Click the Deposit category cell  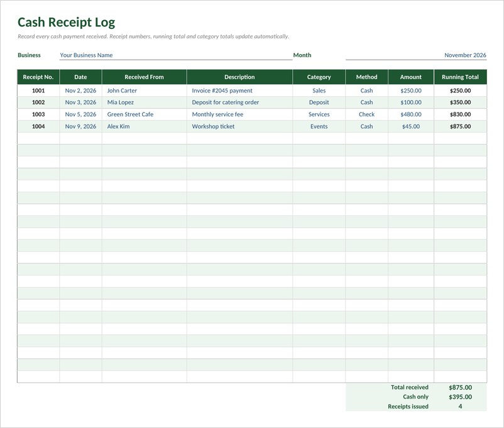[319, 102]
